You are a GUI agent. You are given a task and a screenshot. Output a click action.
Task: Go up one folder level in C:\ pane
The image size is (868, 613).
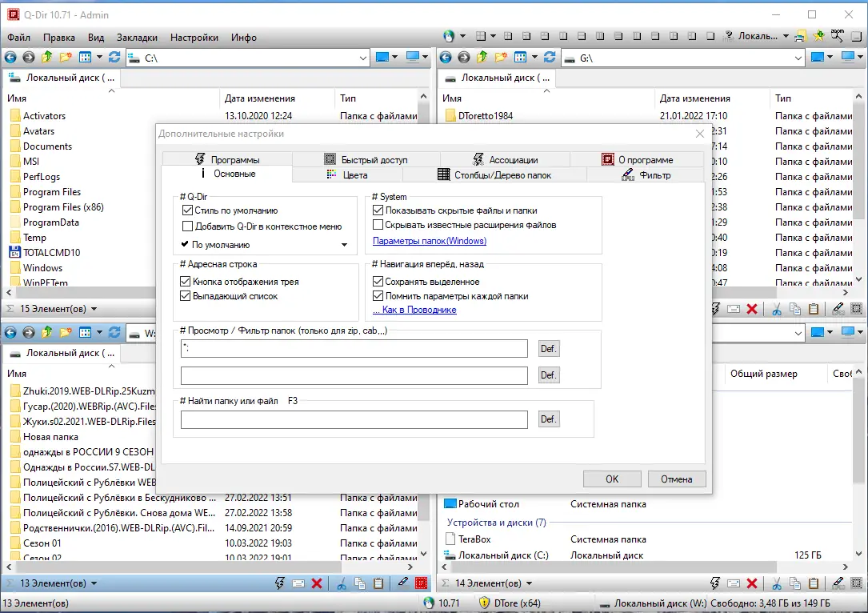pyautogui.click(x=47, y=57)
